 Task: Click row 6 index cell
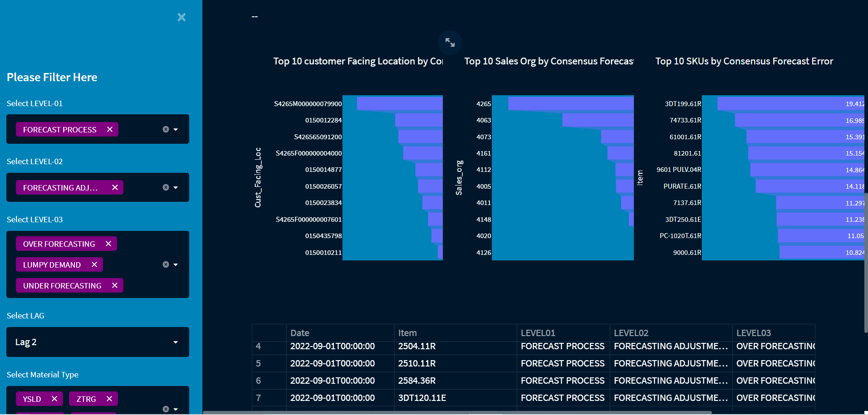pos(269,381)
